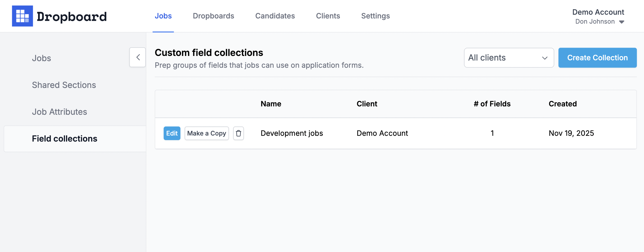Image resolution: width=644 pixels, height=252 pixels.
Task: Open Shared Sections in the sidebar
Action: pos(64,85)
